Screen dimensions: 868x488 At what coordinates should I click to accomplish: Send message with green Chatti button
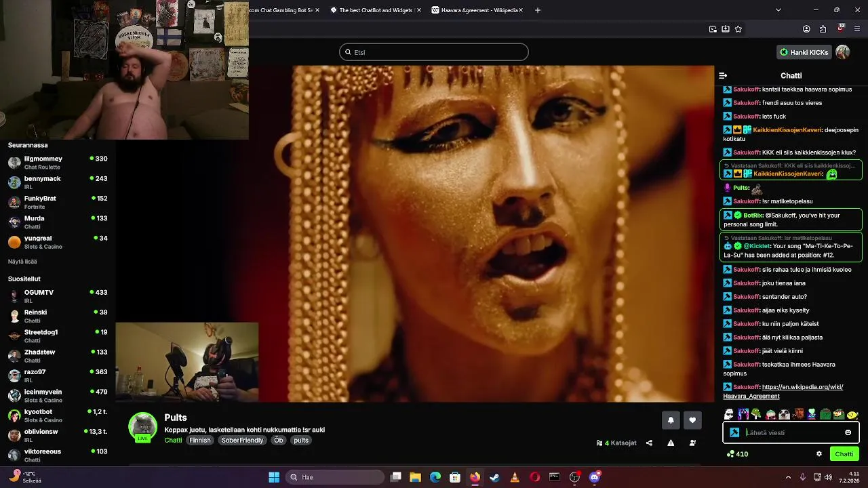844,454
